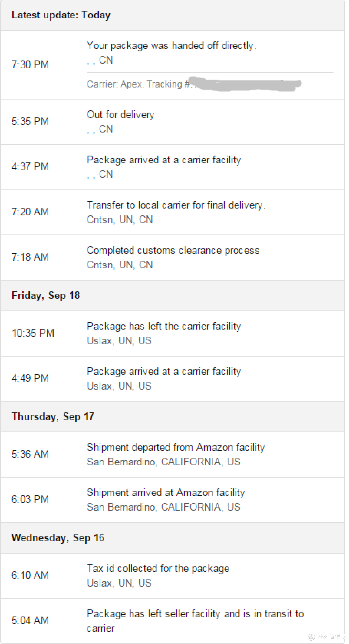Click the 5:36 AM San Bernardino location text
This screenshot has width=349, height=644.
pos(164,462)
